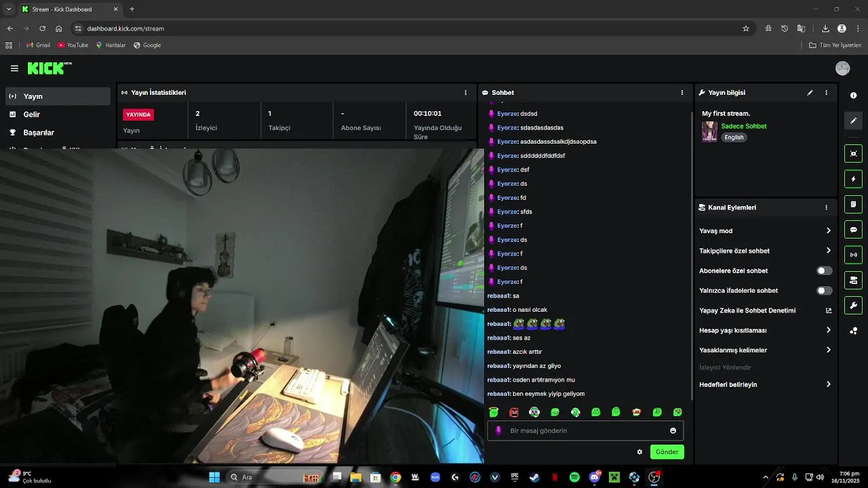Screen dimensions: 868x488
Task: Click the Windows taskbar Ara search box
Action: 273,477
